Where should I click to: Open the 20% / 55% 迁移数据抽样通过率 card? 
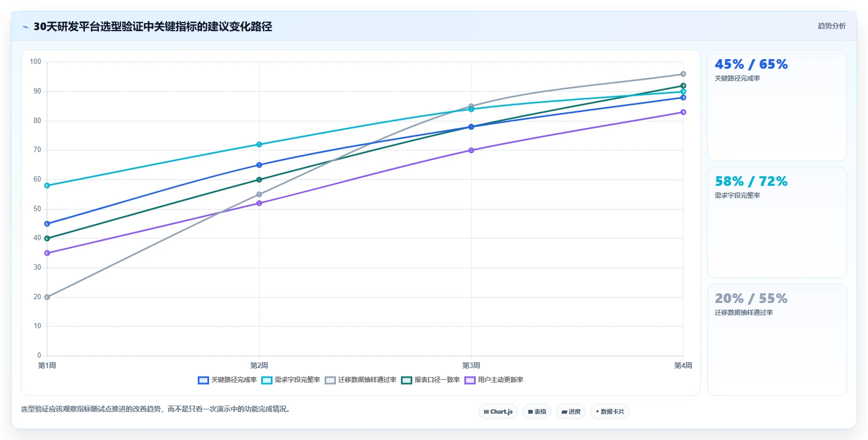(777, 340)
